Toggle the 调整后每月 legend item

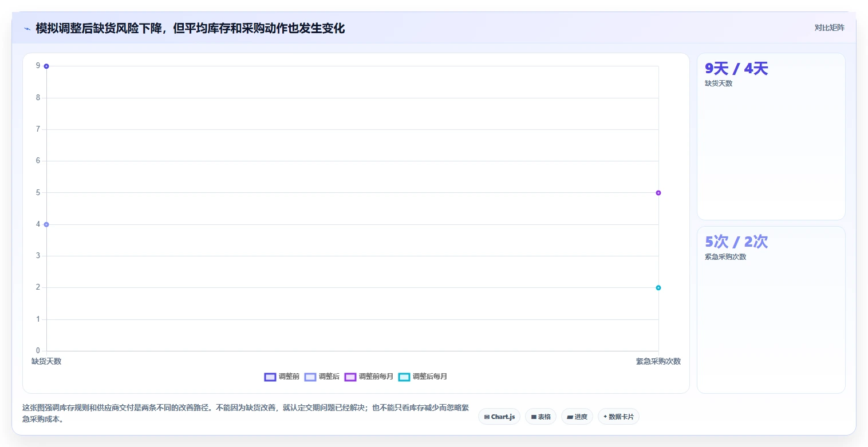pyautogui.click(x=423, y=377)
